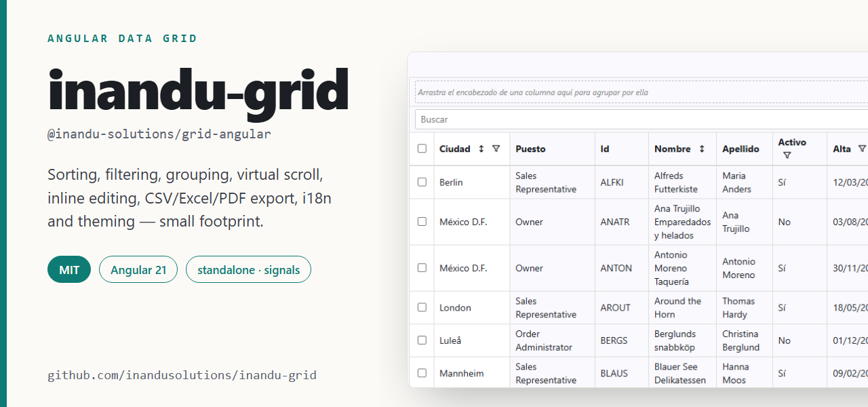
Task: Open the Alta column filter funnel
Action: (862, 149)
